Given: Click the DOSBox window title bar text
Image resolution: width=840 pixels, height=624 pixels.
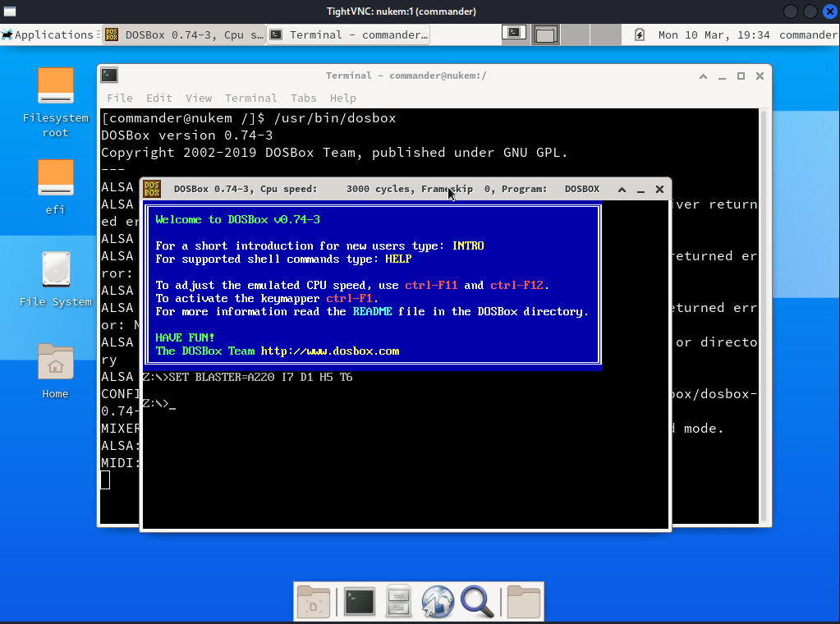Looking at the screenshot, I should 386,189.
